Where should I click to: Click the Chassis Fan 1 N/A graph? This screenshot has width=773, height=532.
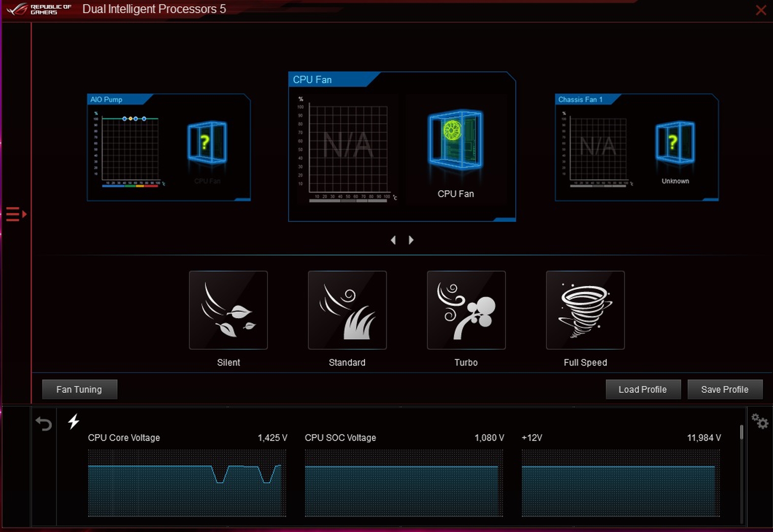[x=598, y=148]
